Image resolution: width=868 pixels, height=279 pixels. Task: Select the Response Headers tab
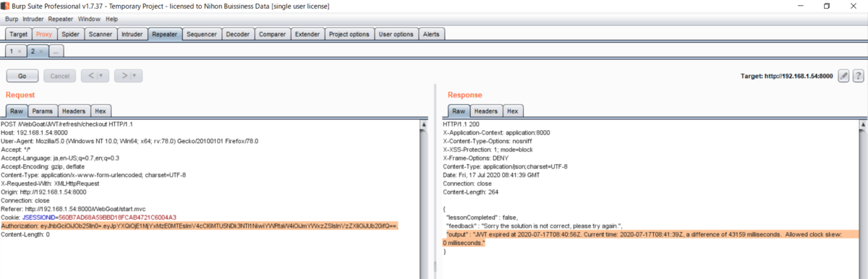click(x=486, y=111)
